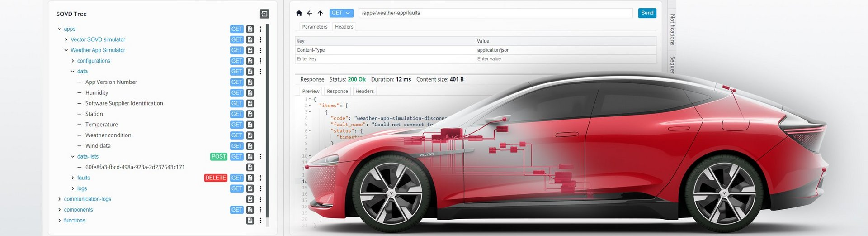Select the functions tree item
This screenshot has height=236, width=868.
coord(75,221)
